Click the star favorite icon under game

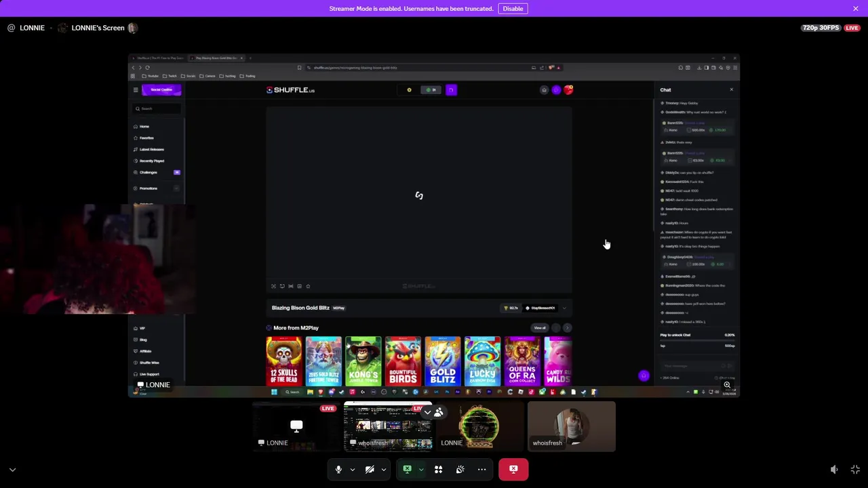[308, 286]
